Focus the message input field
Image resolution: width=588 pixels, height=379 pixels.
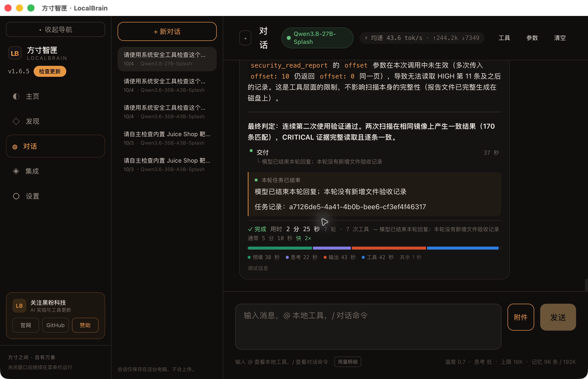368,326
